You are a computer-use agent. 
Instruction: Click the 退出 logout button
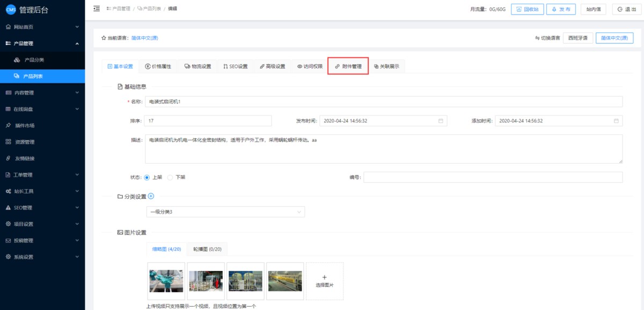pos(627,9)
